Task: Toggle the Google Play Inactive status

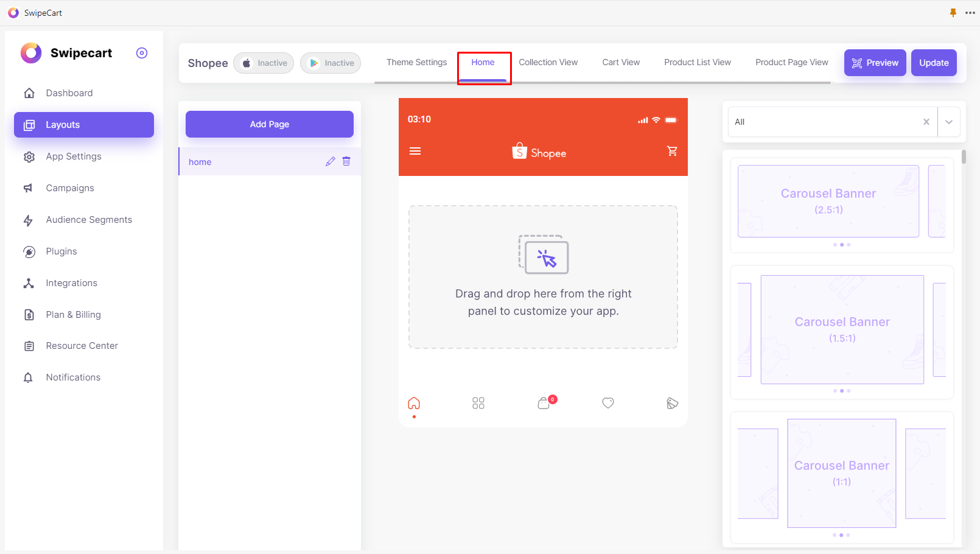Action: tap(330, 63)
